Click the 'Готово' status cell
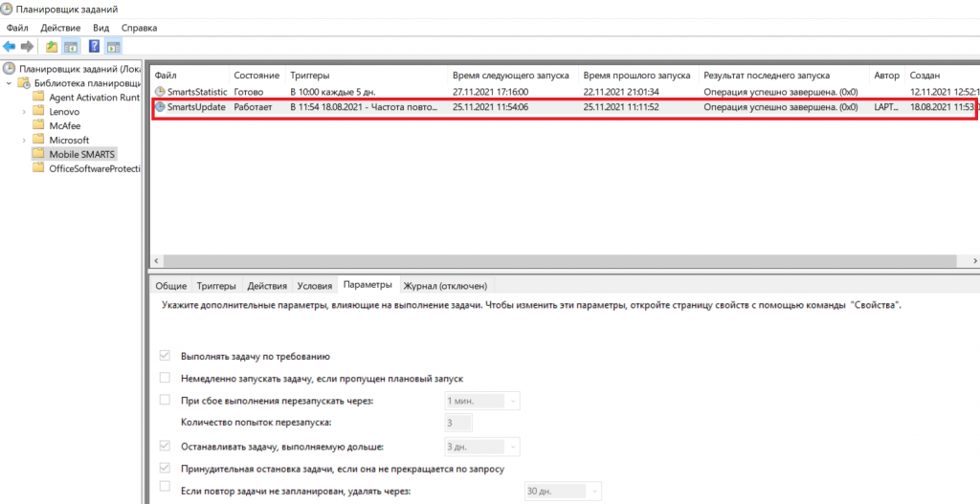Viewport: 980px width, 504px height. click(249, 92)
